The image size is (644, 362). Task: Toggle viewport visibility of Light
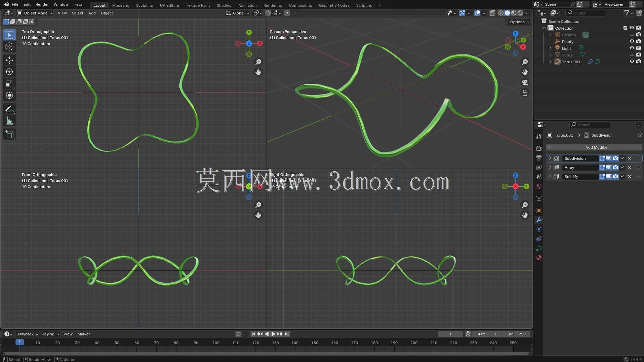[632, 48]
